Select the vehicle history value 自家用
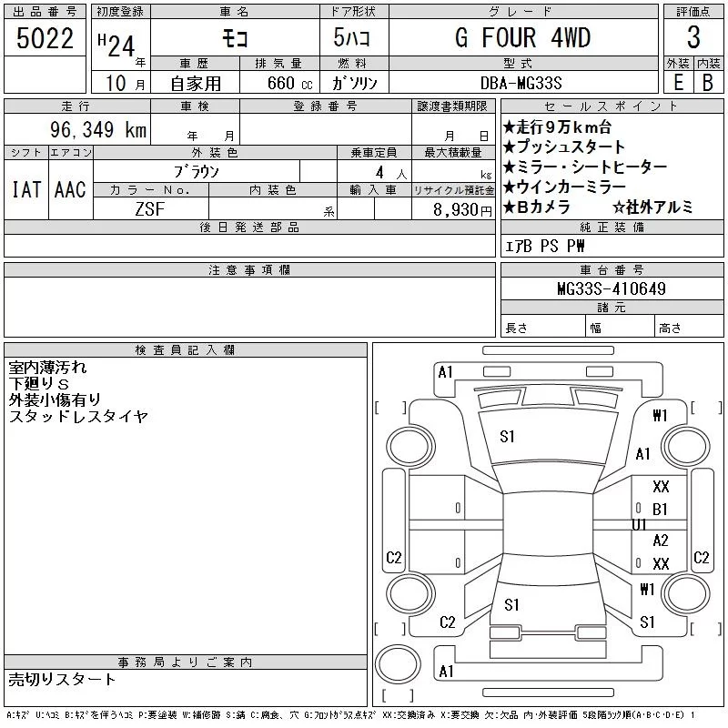The width and height of the screenshot is (728, 728). (x=196, y=84)
